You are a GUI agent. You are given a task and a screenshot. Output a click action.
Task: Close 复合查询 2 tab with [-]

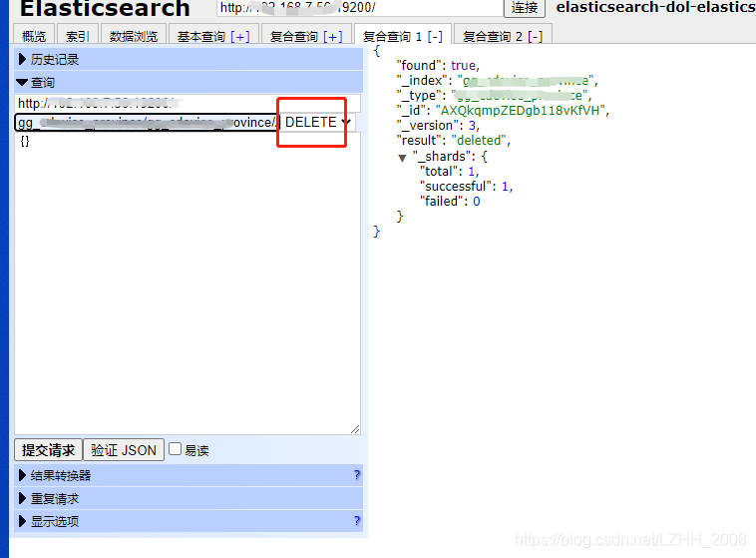[536, 37]
